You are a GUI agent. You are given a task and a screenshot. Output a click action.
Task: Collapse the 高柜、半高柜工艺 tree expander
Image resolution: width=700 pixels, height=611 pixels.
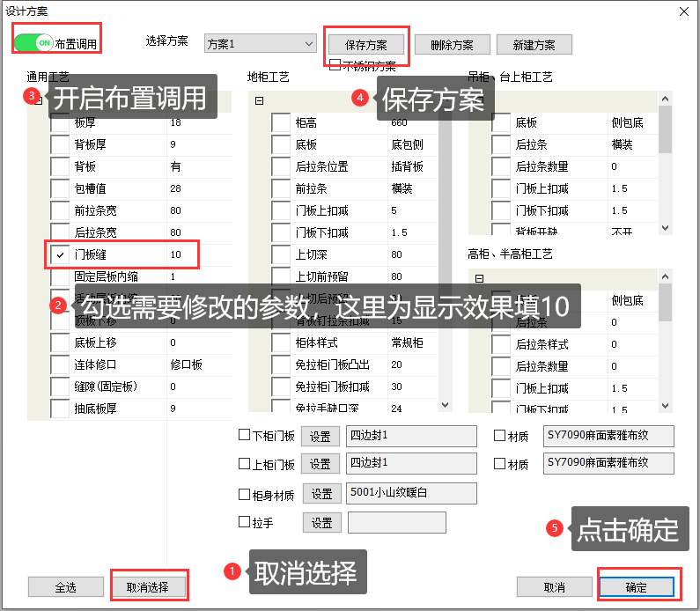tap(480, 278)
